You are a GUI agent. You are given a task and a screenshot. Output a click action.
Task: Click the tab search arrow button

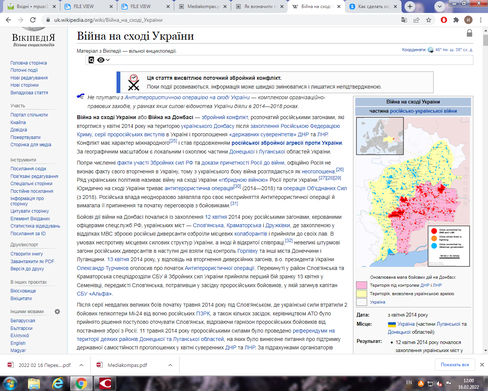(x=440, y=6)
